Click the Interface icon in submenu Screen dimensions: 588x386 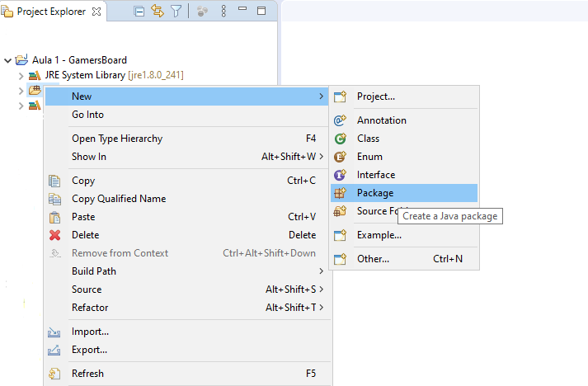[x=340, y=175]
